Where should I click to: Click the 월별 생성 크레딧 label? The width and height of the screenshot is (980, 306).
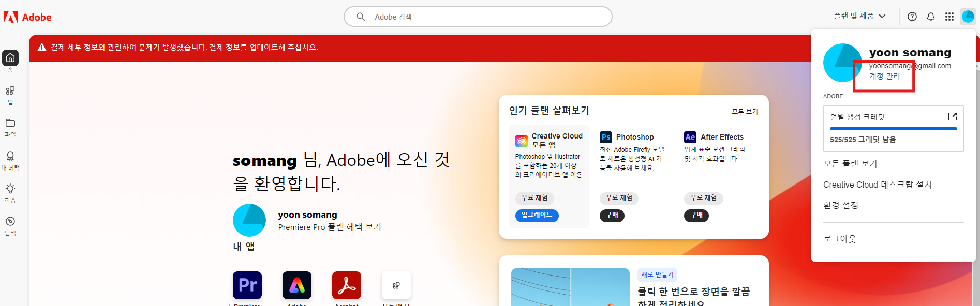tap(857, 117)
